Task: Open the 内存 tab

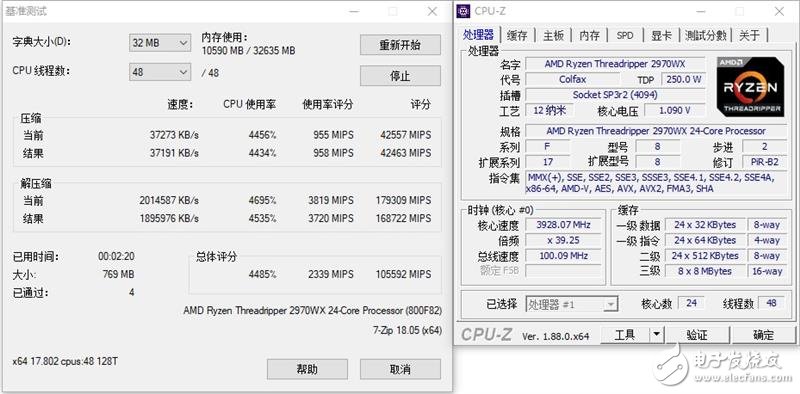Action: click(590, 35)
